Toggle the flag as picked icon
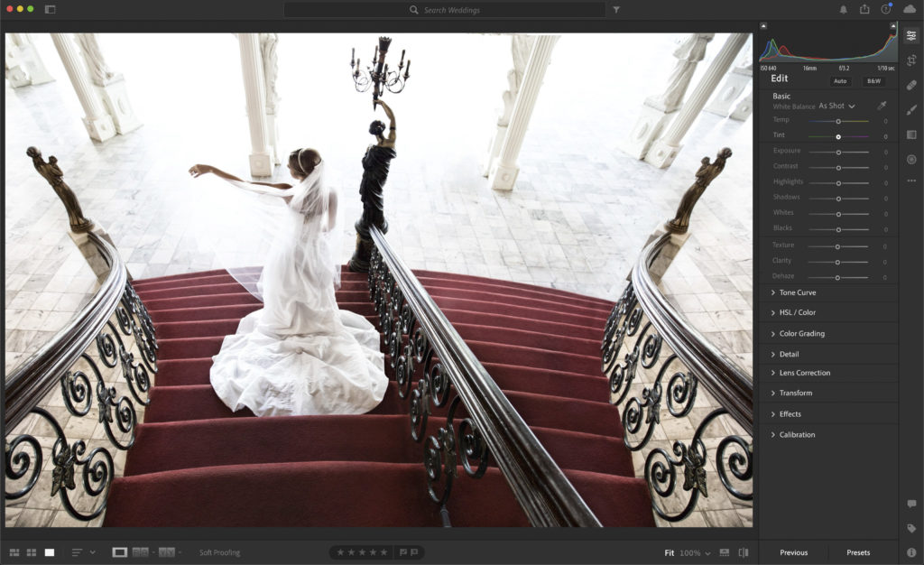The image size is (924, 565). [403, 552]
